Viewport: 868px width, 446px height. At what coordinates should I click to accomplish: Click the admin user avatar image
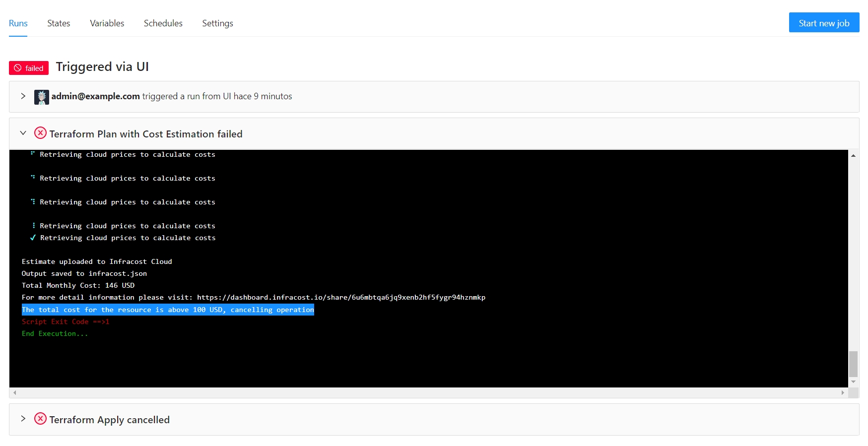pyautogui.click(x=41, y=97)
